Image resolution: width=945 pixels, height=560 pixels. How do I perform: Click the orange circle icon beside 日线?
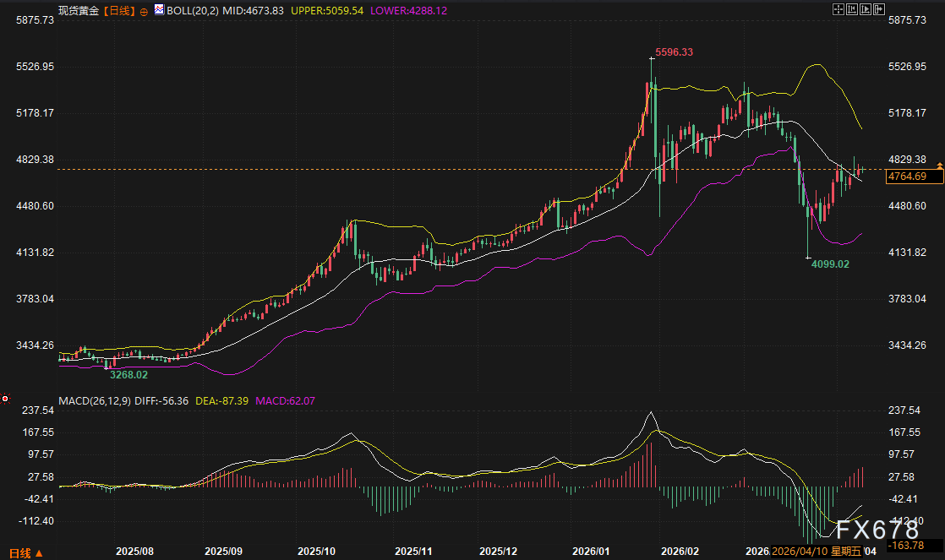pyautogui.click(x=144, y=10)
